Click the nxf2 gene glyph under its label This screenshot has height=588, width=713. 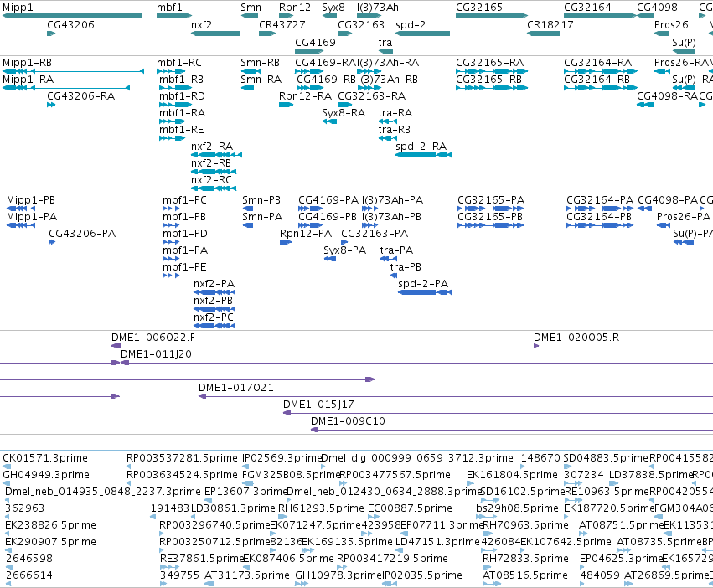click(x=215, y=34)
